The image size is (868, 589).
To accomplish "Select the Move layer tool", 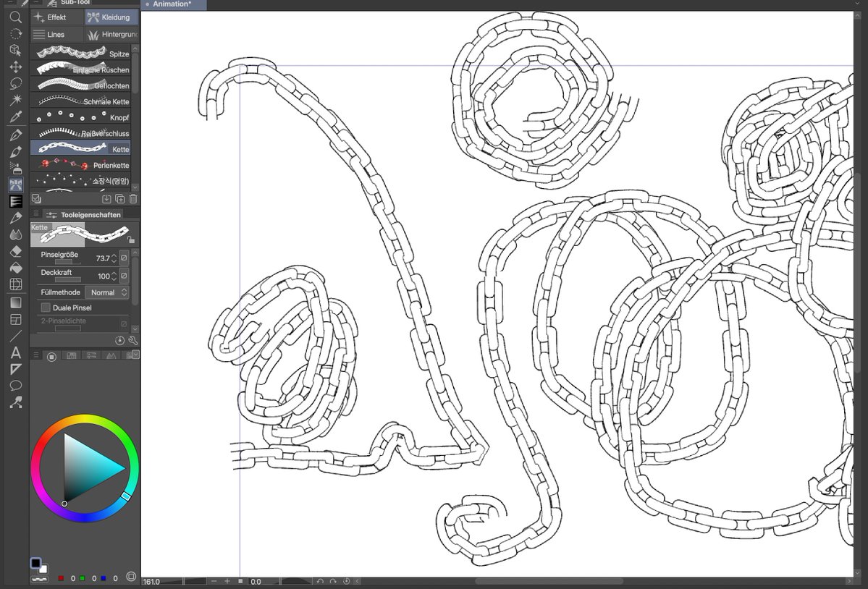I will (x=15, y=67).
